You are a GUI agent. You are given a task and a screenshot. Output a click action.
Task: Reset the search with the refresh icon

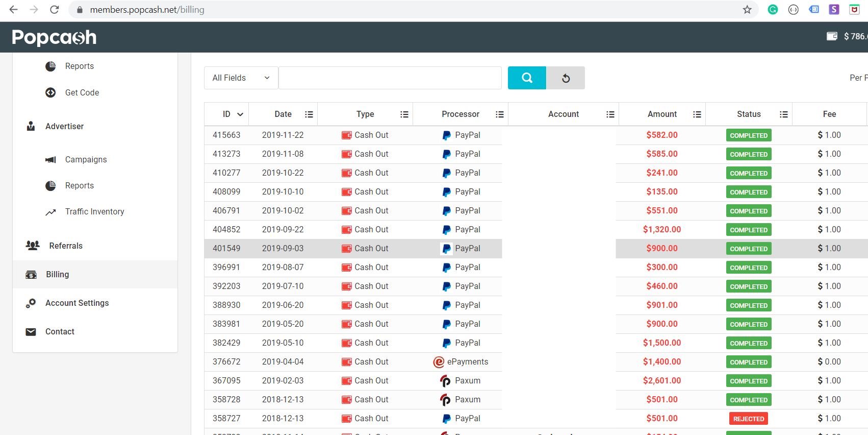tap(566, 78)
